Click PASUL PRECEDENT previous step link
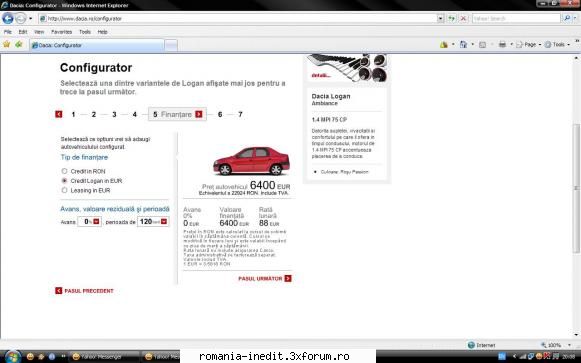581x363 pixels. [x=84, y=291]
